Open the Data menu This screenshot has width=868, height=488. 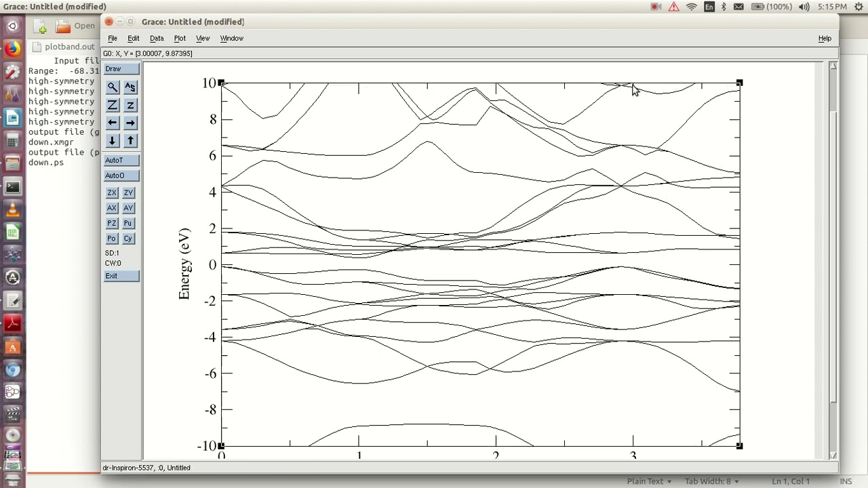point(157,39)
